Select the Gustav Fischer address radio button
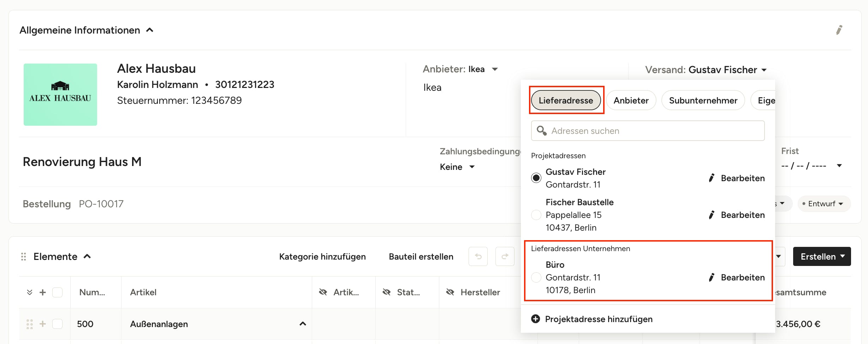Screen dimensions: 868x344 pyautogui.click(x=536, y=178)
